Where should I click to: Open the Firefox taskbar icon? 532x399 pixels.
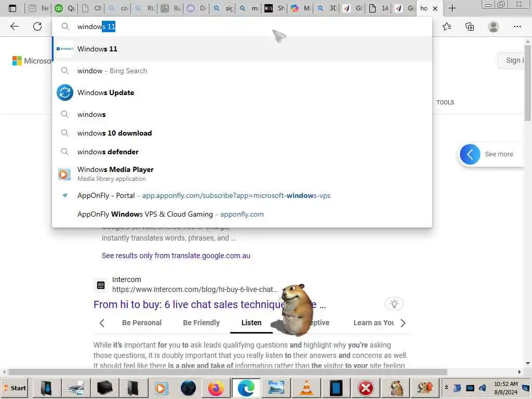click(216, 388)
